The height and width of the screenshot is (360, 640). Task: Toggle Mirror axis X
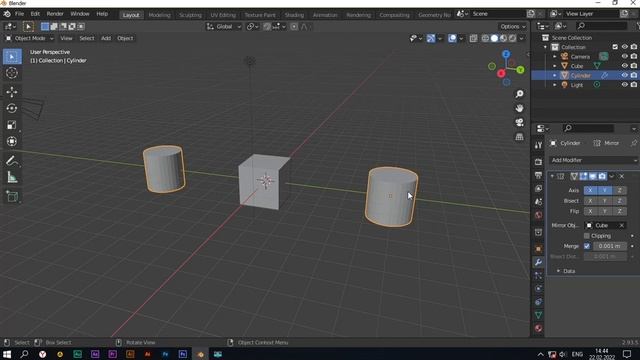coord(590,190)
